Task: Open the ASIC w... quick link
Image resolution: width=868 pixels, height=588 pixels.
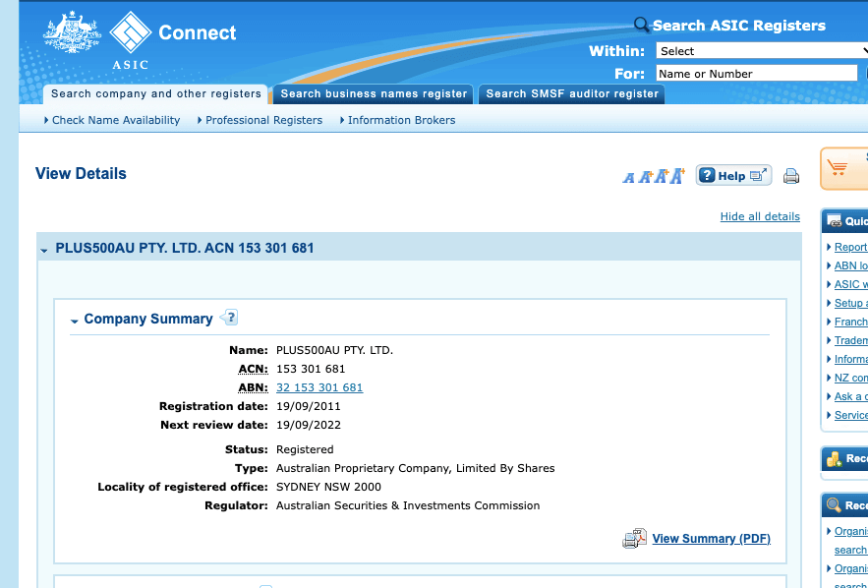Action: [851, 284]
